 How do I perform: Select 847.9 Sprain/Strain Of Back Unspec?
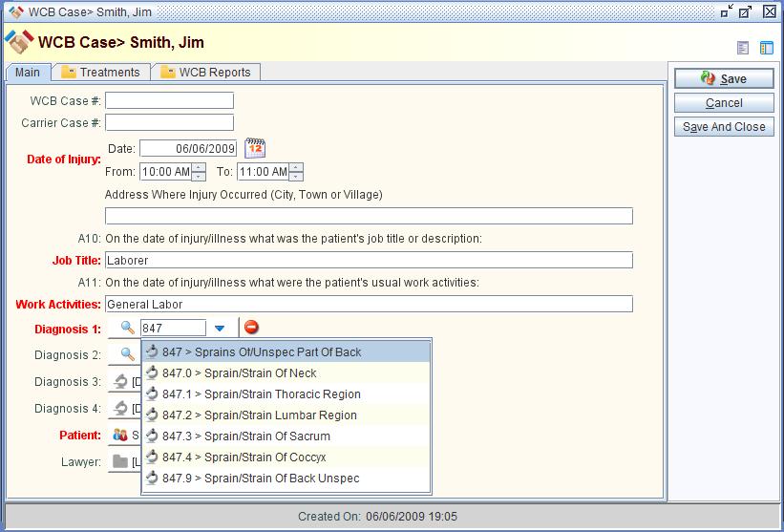click(286, 478)
